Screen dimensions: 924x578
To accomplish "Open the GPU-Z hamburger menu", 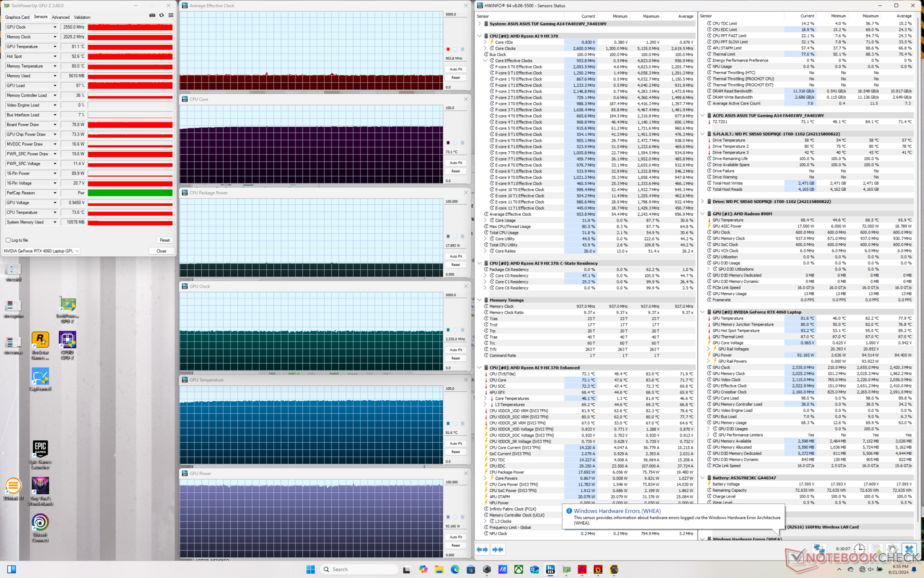I will [x=171, y=15].
